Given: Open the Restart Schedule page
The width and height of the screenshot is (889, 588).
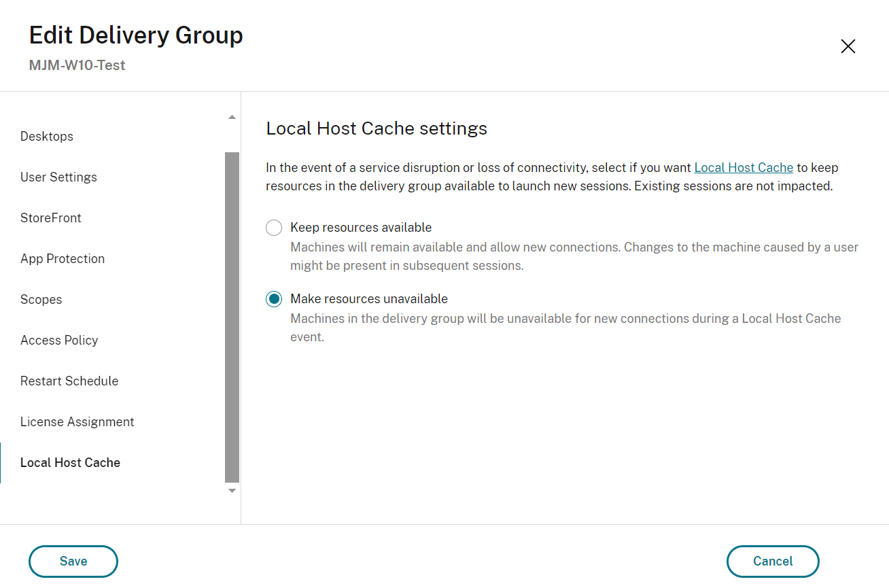Looking at the screenshot, I should 69,381.
